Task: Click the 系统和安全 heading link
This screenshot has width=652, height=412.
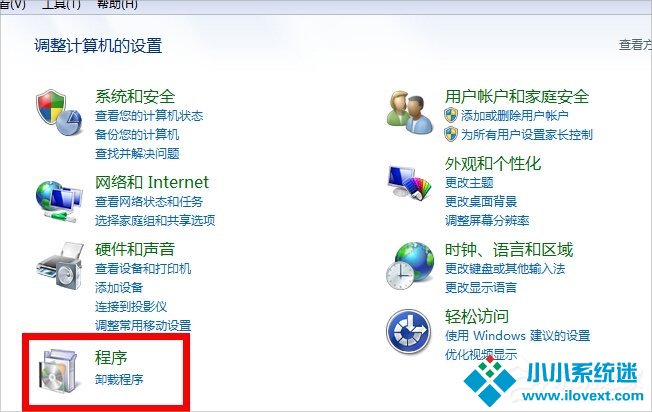Action: click(x=135, y=96)
